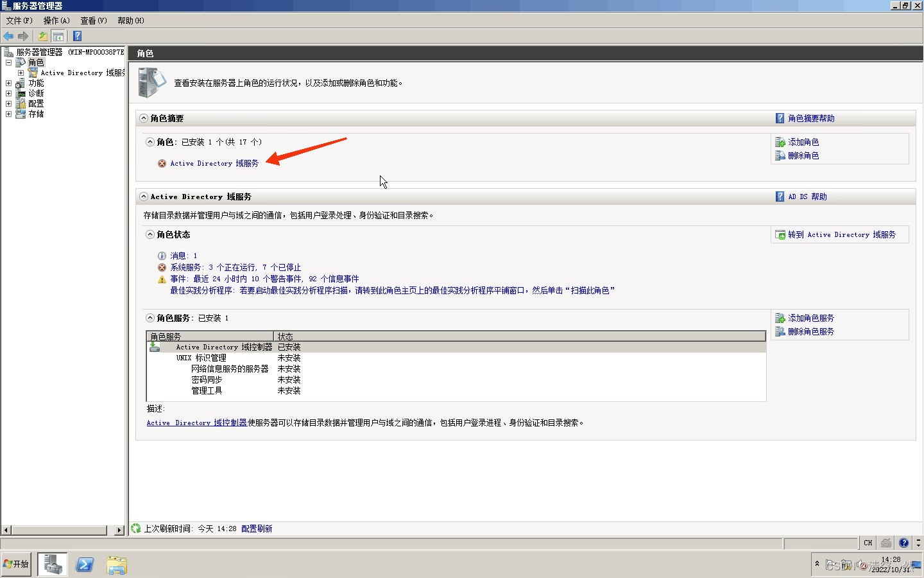924x578 pixels.
Task: Select 功能 in the navigation tree
Action: pos(36,83)
